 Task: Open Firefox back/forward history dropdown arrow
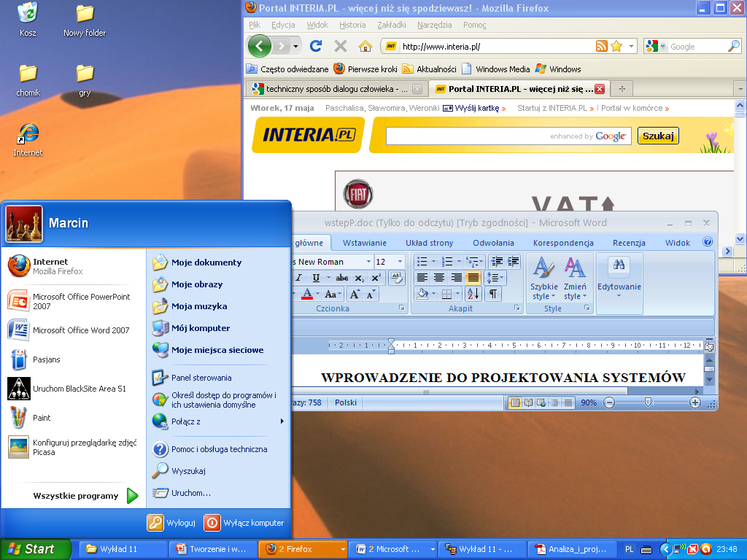296,46
